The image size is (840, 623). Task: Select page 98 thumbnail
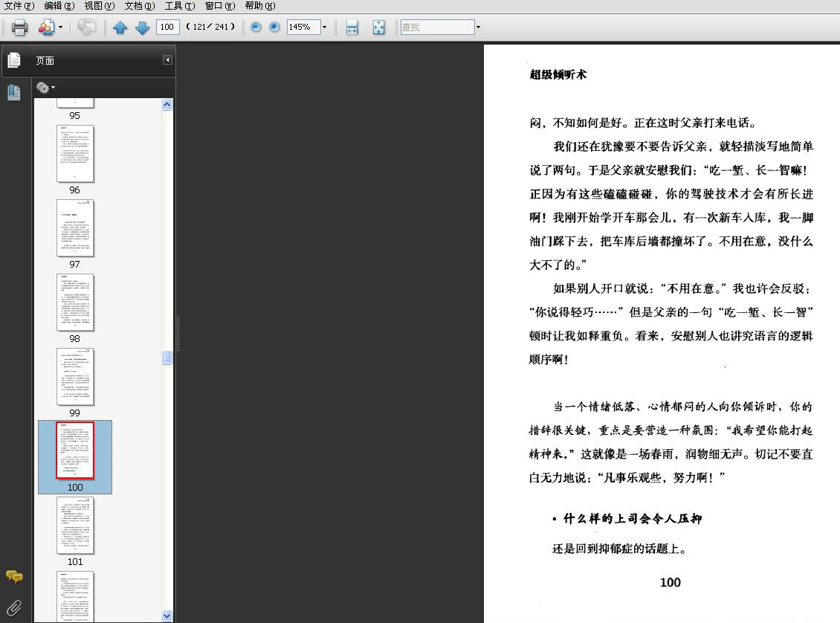75,303
